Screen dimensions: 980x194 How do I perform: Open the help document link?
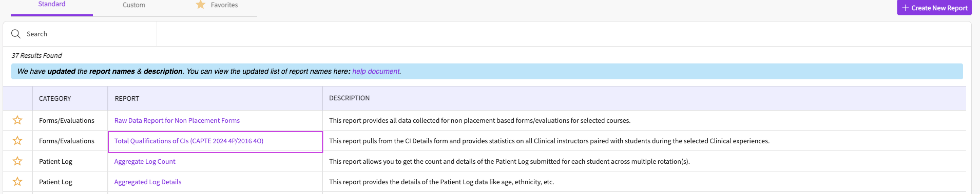coord(376,71)
